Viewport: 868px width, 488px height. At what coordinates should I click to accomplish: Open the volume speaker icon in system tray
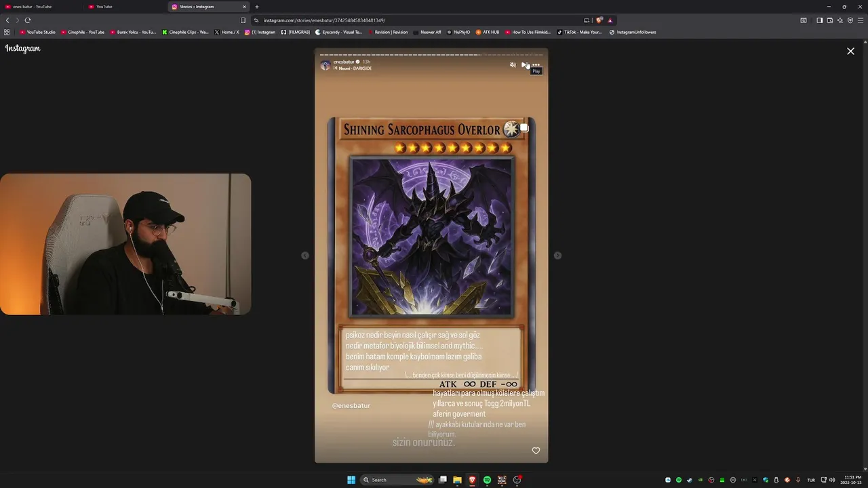pos(832,480)
